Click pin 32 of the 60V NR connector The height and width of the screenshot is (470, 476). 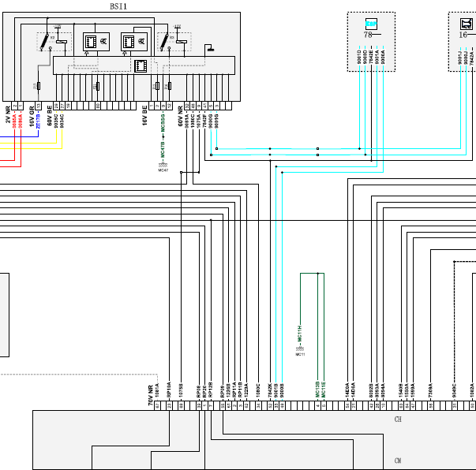pos(187,106)
